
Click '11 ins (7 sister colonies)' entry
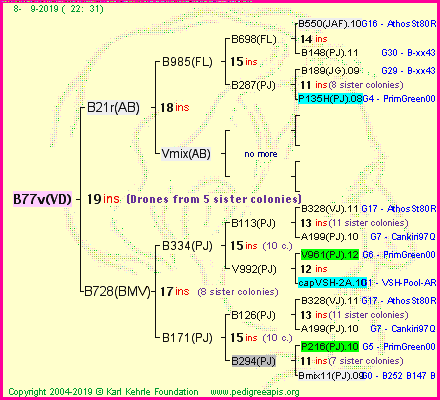[352, 361]
